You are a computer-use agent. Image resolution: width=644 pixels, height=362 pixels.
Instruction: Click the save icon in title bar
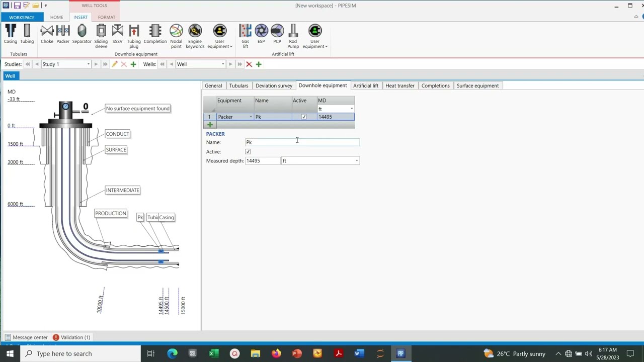(17, 6)
